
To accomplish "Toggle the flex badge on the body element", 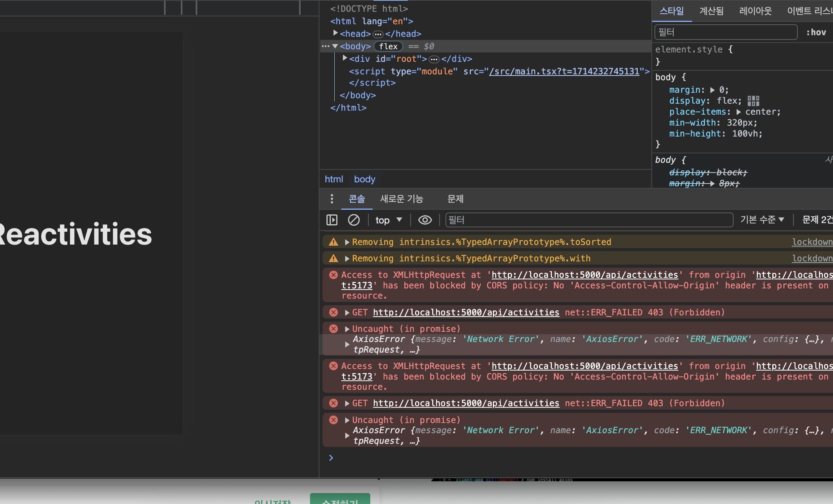I will [x=388, y=47].
